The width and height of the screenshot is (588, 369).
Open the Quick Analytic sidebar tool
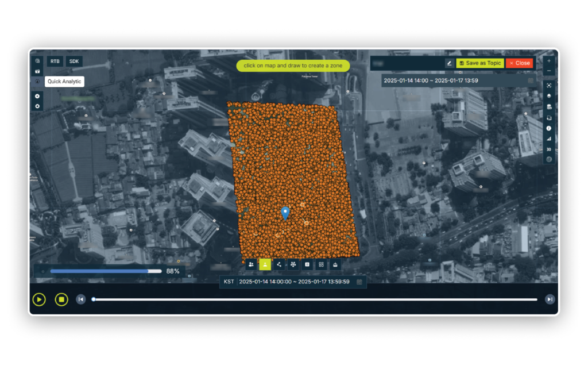[38, 82]
